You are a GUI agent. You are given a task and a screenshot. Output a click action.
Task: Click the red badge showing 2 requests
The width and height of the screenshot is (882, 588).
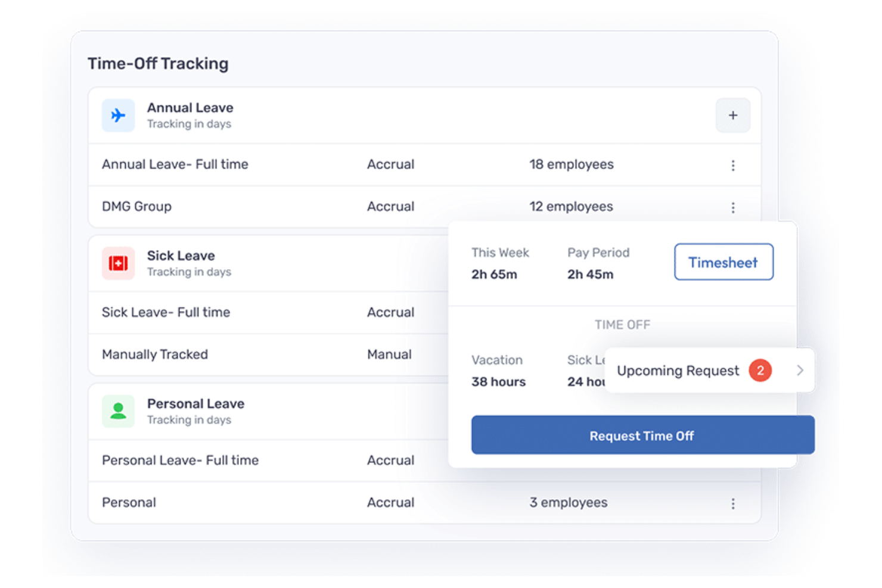click(x=760, y=370)
